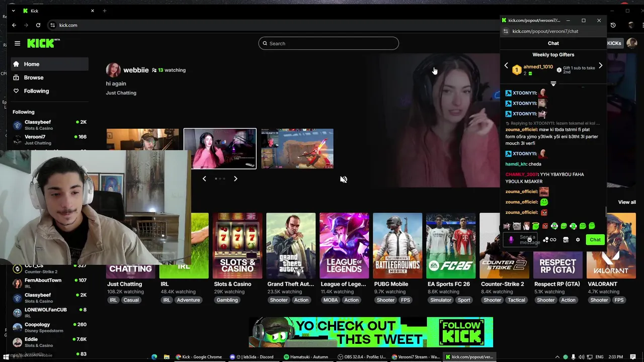Pick red angry emote in quick emote bar

(545, 226)
